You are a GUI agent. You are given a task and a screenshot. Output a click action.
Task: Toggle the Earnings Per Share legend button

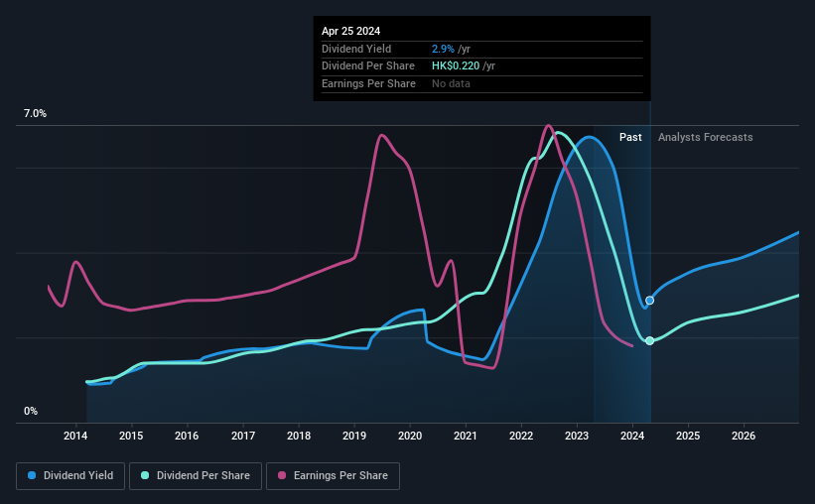point(333,476)
